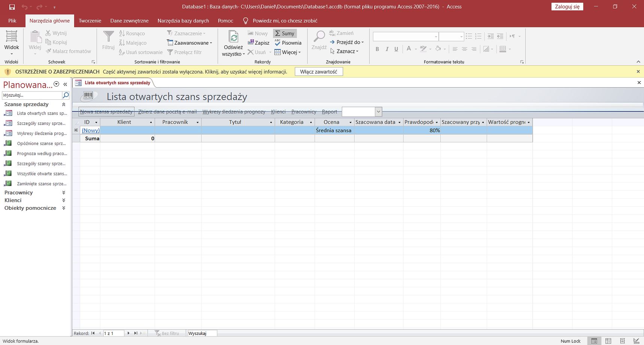The height and width of the screenshot is (345, 644).
Task: Open the Plik menu
Action: coord(12,21)
